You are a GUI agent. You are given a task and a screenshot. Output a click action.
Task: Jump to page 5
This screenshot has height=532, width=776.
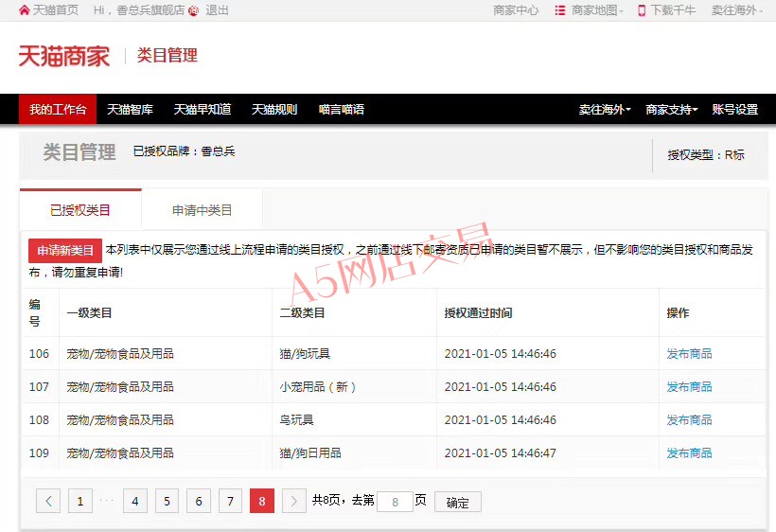[x=167, y=501]
